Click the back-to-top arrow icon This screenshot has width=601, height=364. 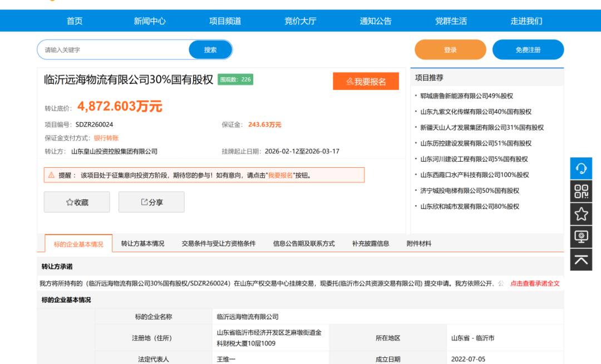click(x=581, y=258)
